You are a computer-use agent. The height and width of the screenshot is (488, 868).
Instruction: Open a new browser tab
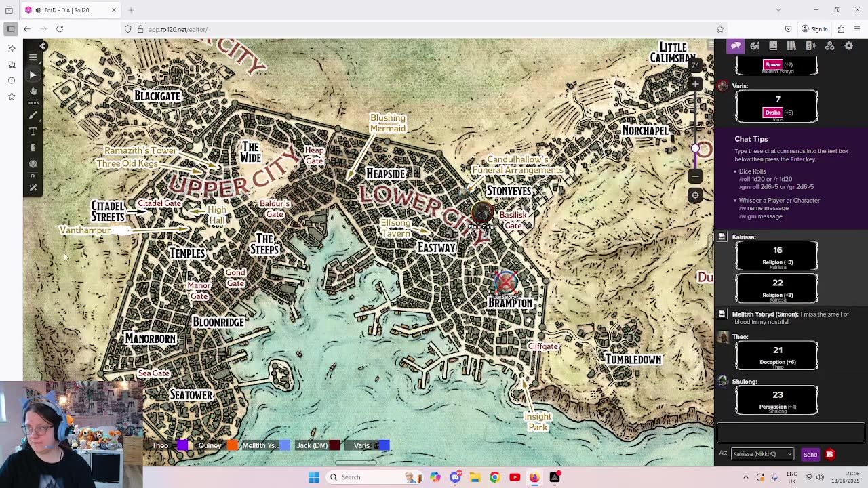(131, 10)
